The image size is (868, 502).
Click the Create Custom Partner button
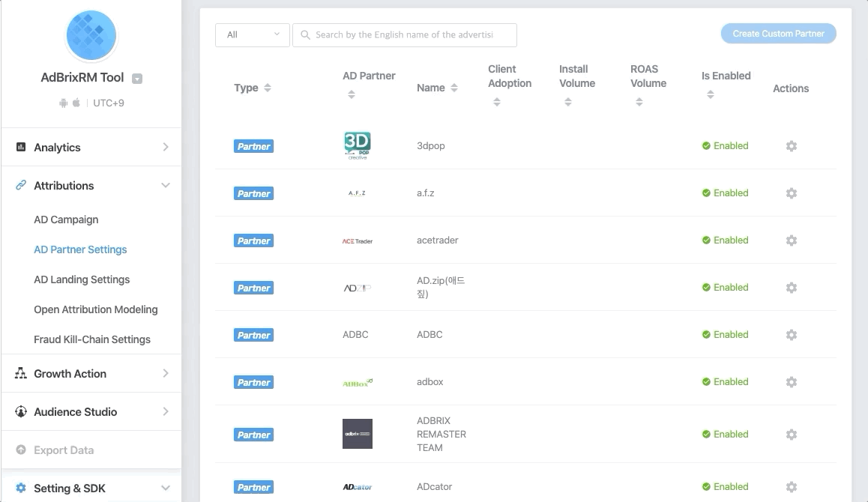point(778,34)
